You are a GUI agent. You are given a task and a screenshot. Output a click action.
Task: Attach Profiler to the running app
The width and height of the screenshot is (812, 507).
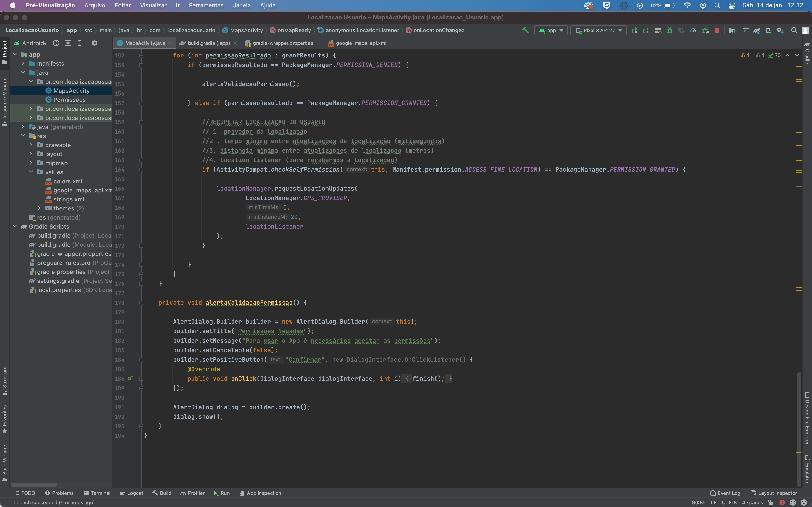[693, 30]
